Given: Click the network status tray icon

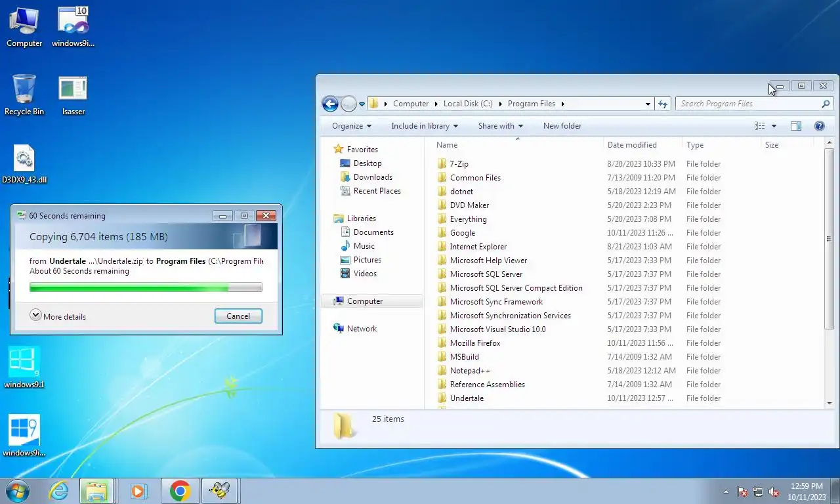Looking at the screenshot, I should point(758,492).
